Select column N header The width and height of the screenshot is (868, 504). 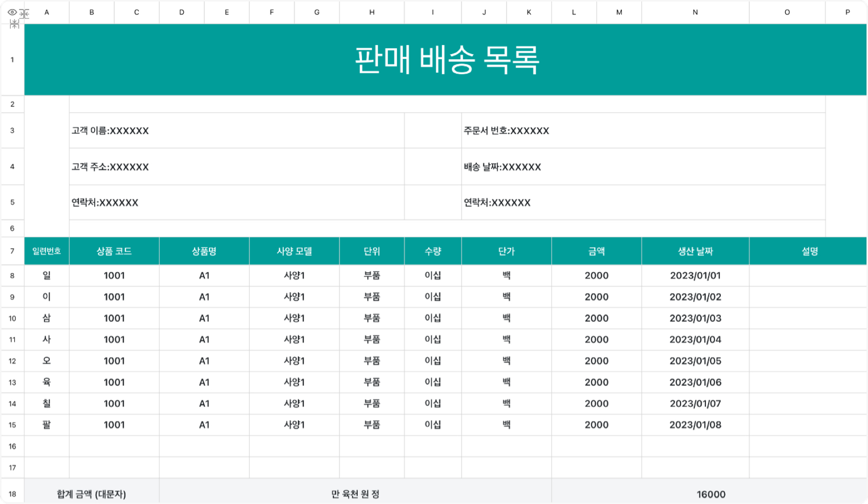[x=695, y=12]
